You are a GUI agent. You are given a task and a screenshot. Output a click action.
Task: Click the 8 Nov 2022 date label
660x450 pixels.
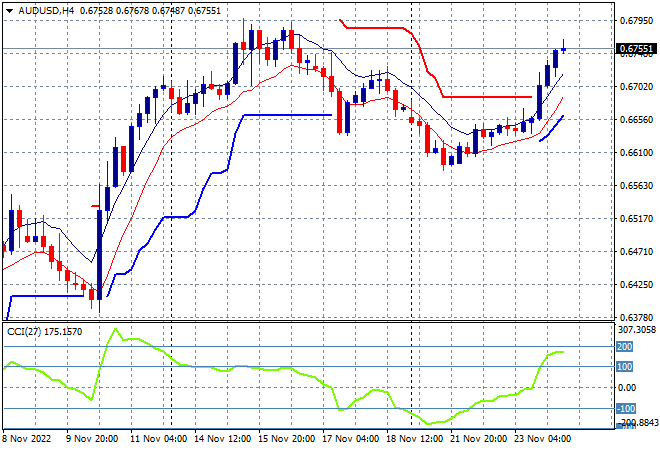[x=27, y=439]
